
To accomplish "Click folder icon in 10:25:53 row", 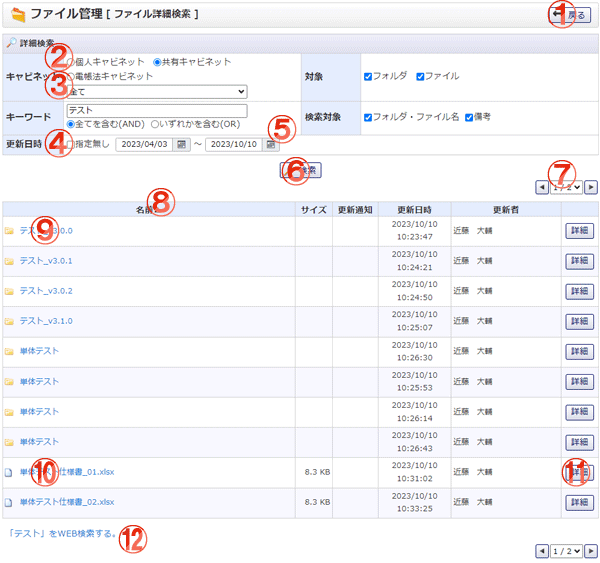I will pos(9,382).
